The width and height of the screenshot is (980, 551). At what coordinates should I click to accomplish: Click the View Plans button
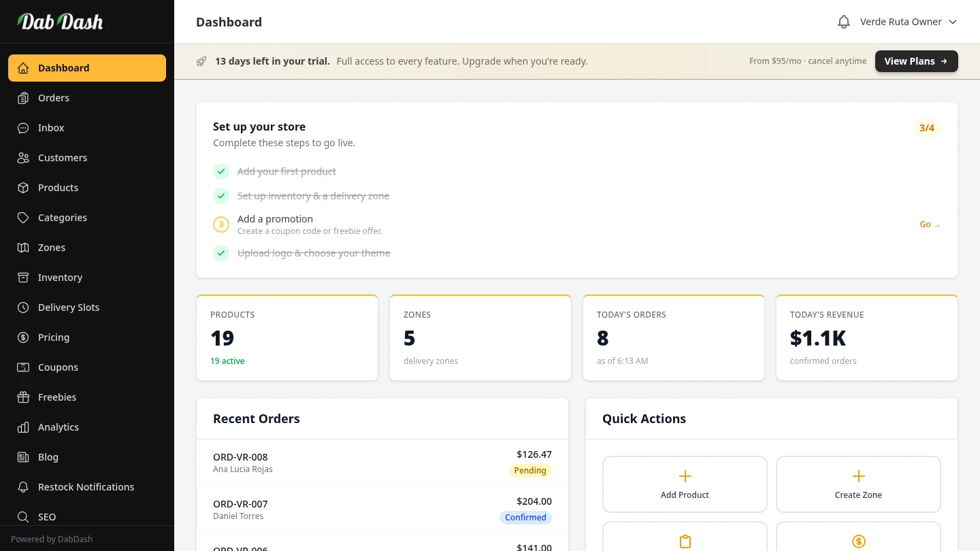point(916,61)
